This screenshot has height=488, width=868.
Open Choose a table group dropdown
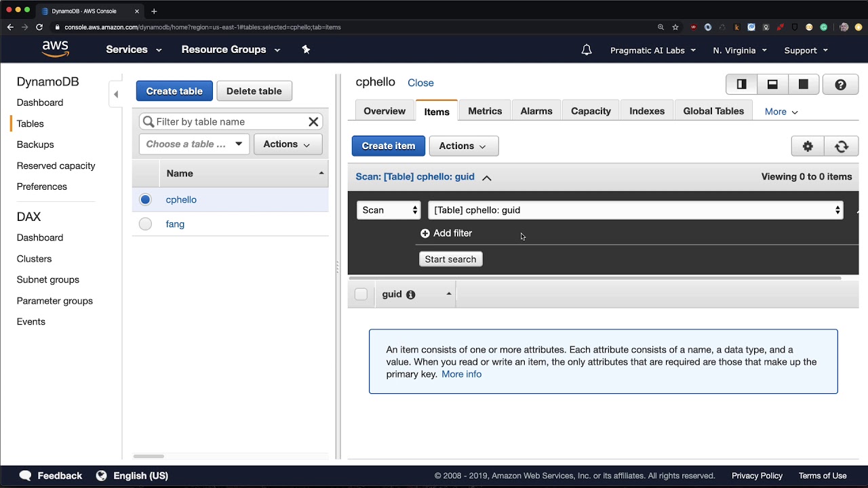(194, 144)
